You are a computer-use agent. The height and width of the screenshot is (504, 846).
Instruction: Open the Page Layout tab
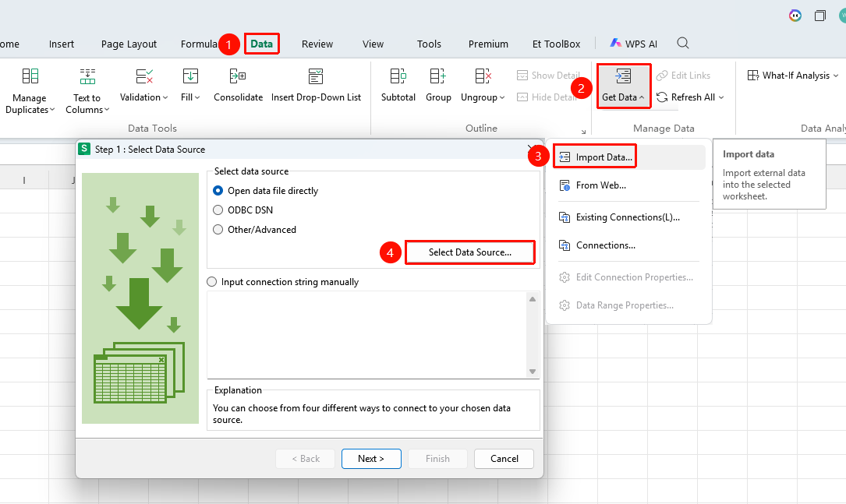(x=129, y=44)
